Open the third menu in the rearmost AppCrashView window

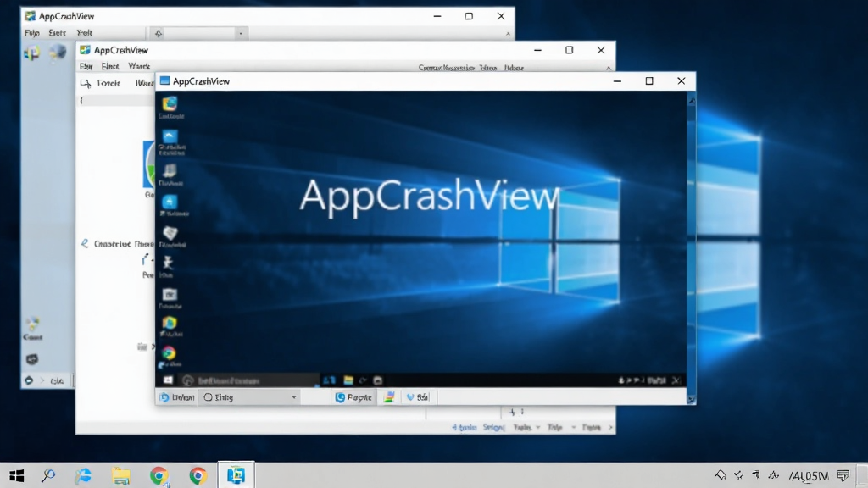pyautogui.click(x=84, y=33)
